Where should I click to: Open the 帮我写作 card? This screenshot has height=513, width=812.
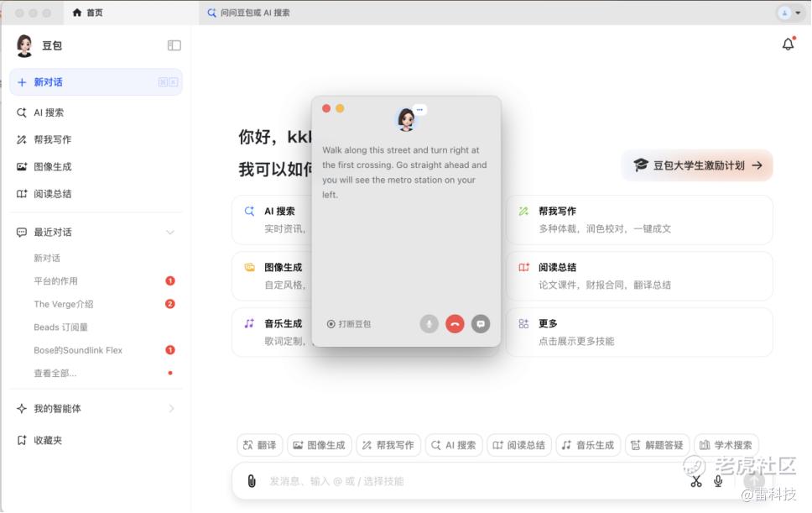[639, 220]
